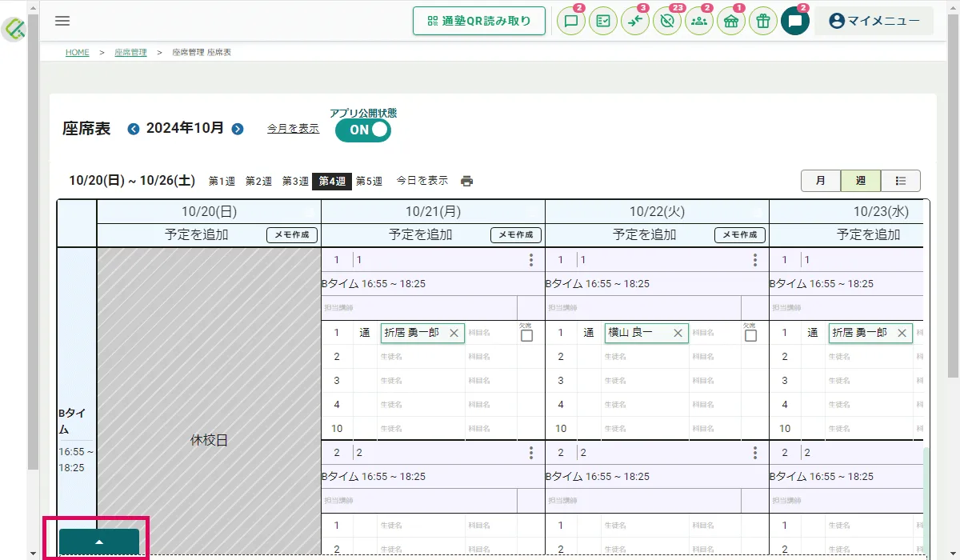Click left scrollbar down arrow

[x=33, y=553]
